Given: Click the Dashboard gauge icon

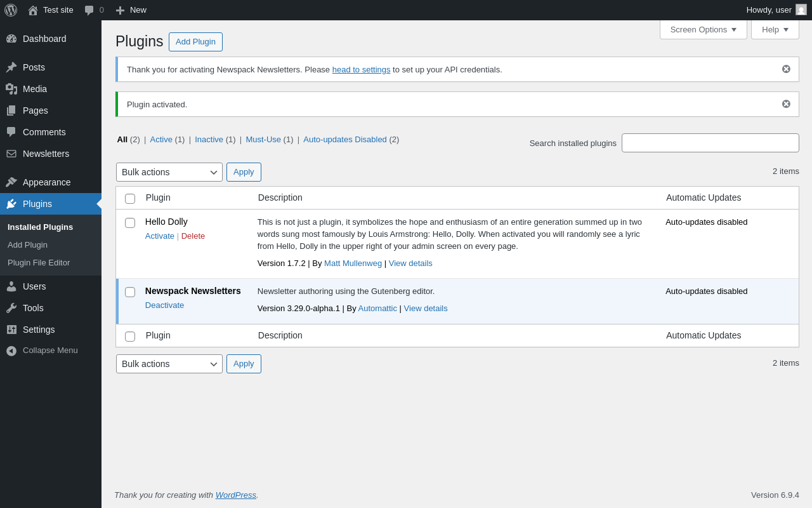Looking at the screenshot, I should [x=11, y=39].
